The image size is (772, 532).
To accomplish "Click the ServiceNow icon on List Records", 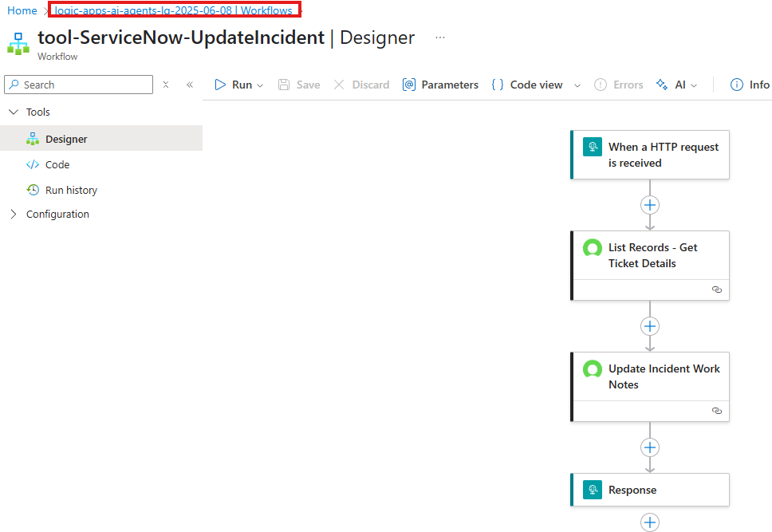I will click(x=593, y=247).
